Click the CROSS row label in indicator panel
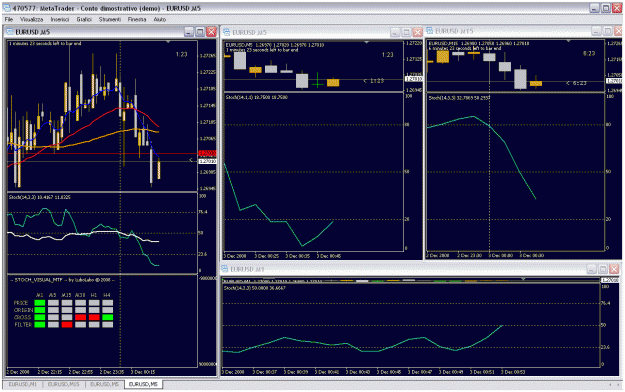Screen dimensions: 625x392 point(22,317)
